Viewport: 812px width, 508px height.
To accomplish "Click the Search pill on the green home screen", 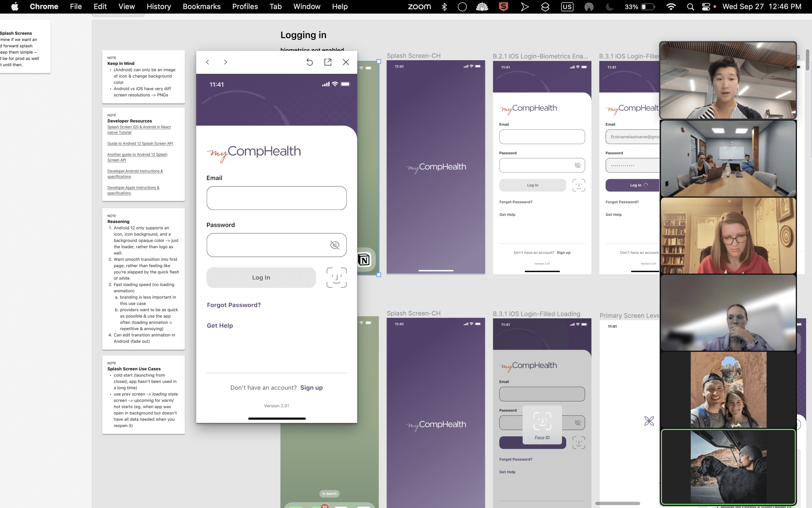I will coord(329,494).
